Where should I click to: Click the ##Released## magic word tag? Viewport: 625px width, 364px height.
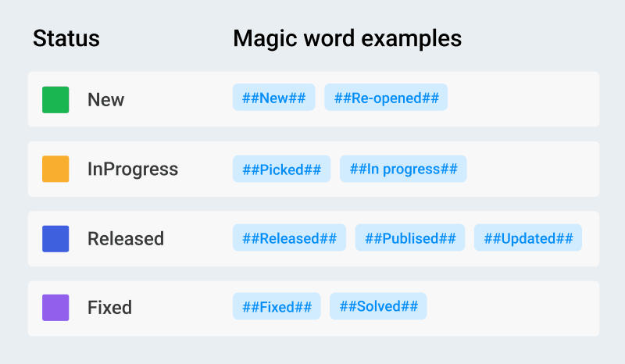pyautogui.click(x=289, y=238)
